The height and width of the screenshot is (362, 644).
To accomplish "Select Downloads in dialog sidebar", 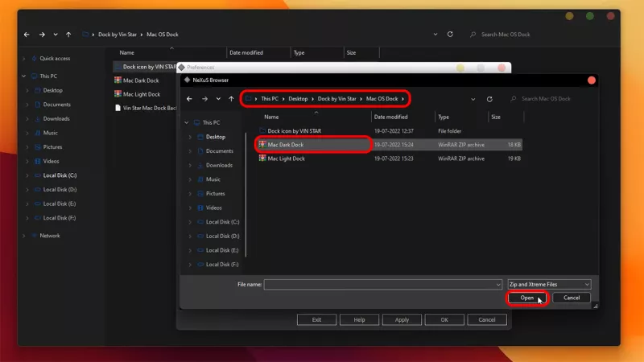I will pyautogui.click(x=219, y=165).
